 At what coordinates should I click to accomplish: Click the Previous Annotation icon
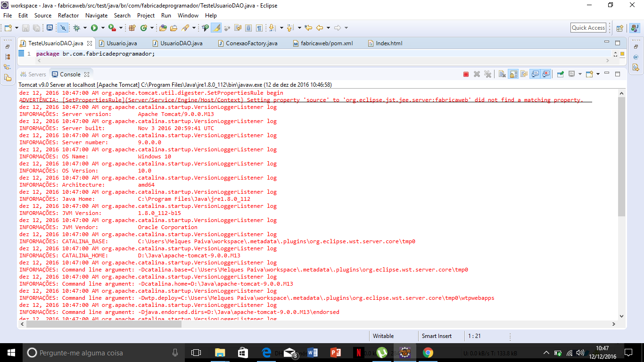point(290,28)
